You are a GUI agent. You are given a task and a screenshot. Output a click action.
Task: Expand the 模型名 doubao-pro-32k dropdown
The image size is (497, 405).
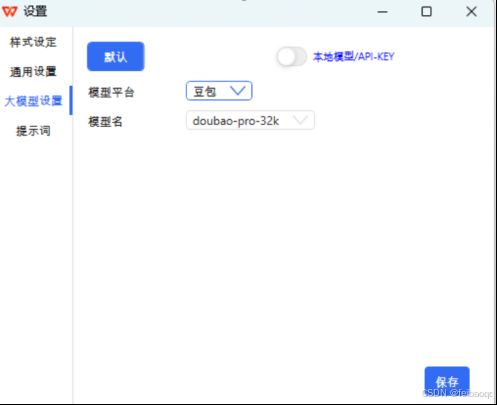pos(250,120)
